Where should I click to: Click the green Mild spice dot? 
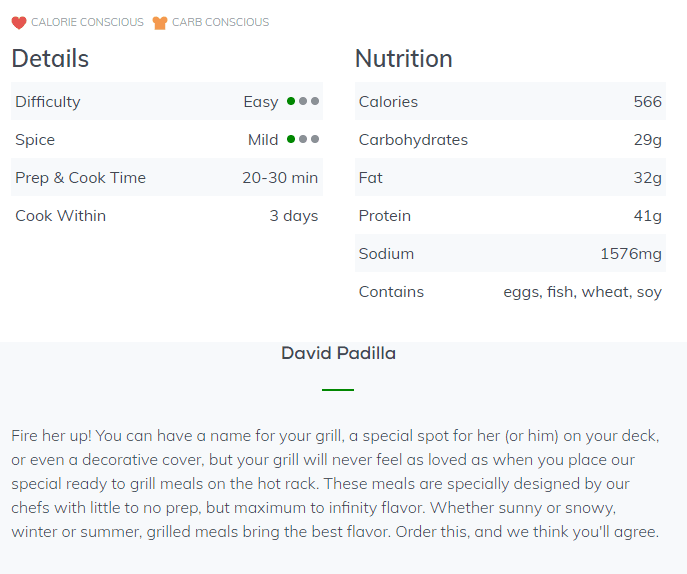pyautogui.click(x=291, y=139)
